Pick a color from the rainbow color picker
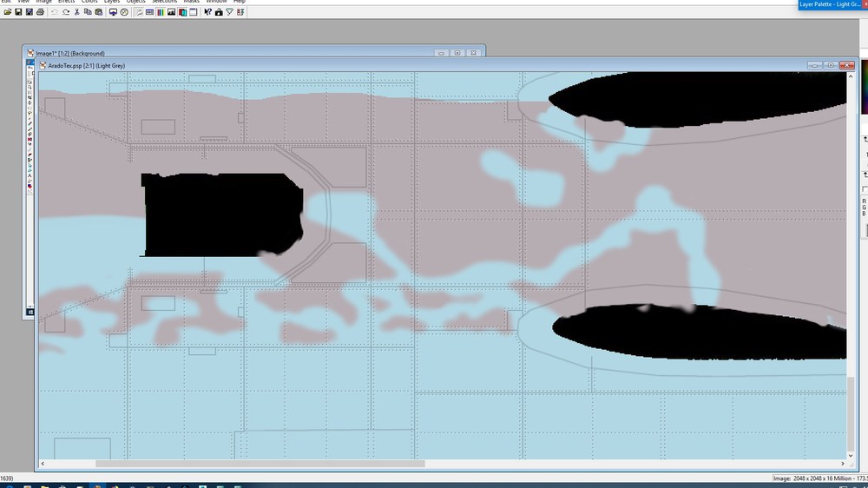The height and width of the screenshot is (488, 868). tap(865, 86)
